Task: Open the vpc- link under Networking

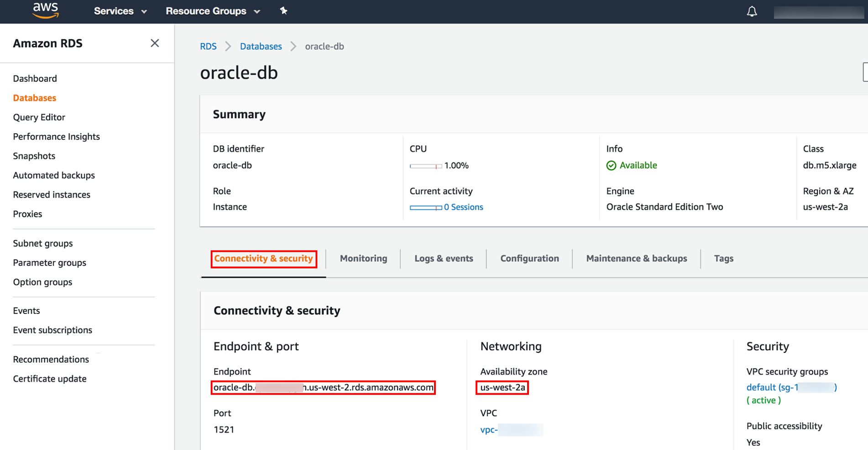Action: [x=511, y=430]
